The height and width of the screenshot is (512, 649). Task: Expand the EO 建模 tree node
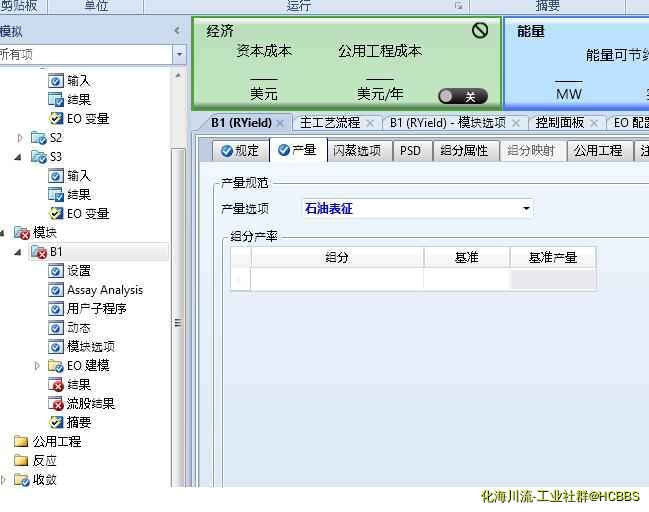tap(38, 366)
